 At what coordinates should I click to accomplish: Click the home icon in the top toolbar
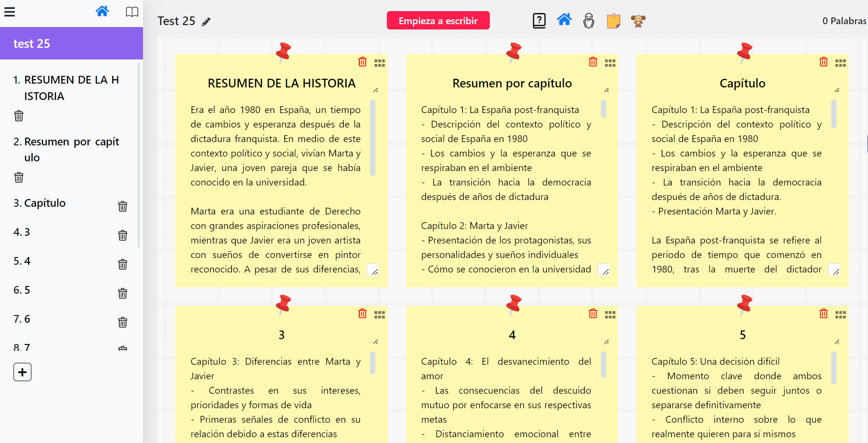(564, 20)
